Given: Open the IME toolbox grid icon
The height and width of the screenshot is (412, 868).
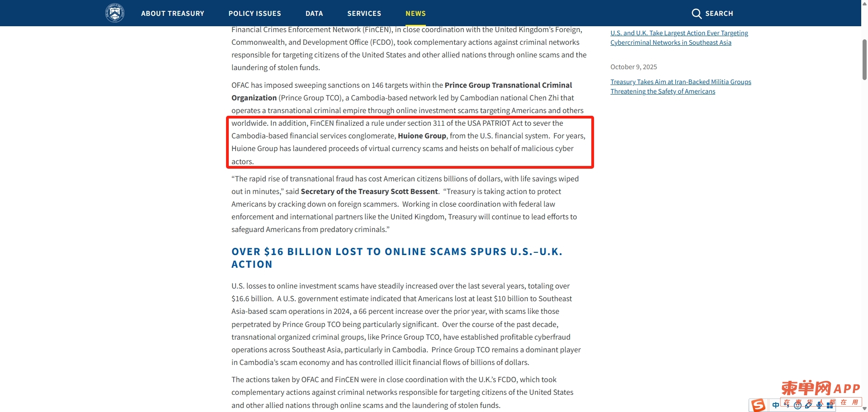Looking at the screenshot, I should [x=830, y=406].
